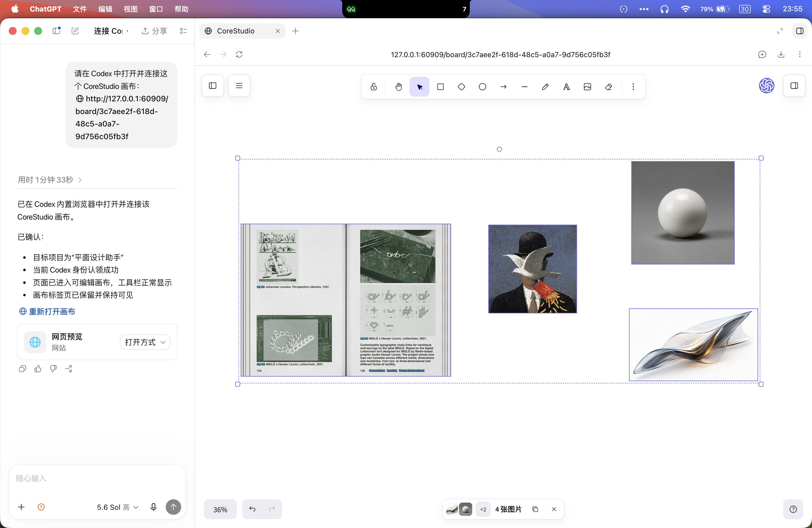This screenshot has width=812, height=528.
Task: Click the 网页预览 card
Action: [97, 342]
